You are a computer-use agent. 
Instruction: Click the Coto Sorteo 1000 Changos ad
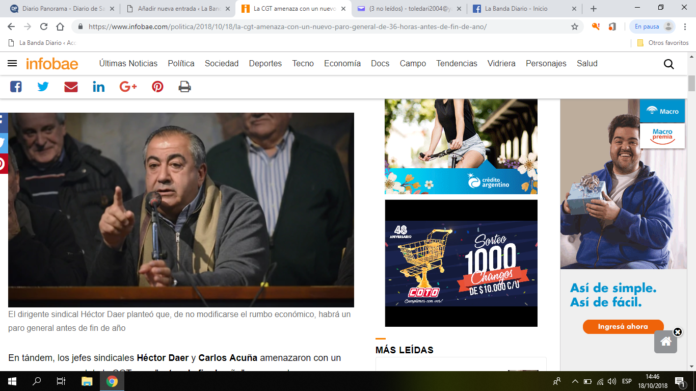[461, 263]
